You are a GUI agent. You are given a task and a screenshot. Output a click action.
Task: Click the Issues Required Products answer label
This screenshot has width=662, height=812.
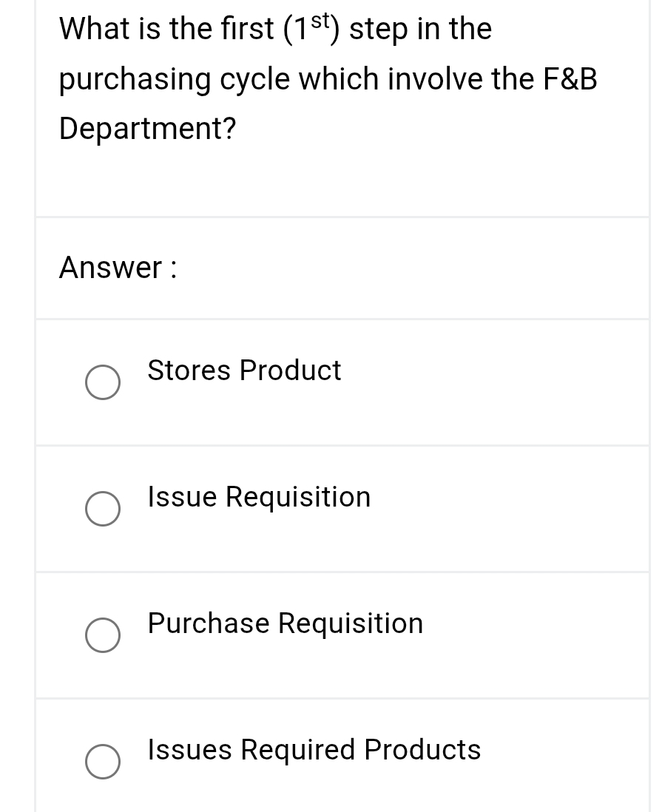tap(314, 751)
